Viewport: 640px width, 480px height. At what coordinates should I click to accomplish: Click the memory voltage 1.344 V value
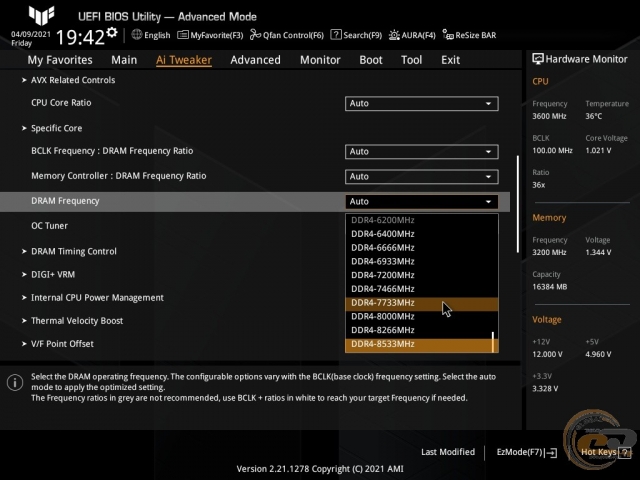[598, 253]
